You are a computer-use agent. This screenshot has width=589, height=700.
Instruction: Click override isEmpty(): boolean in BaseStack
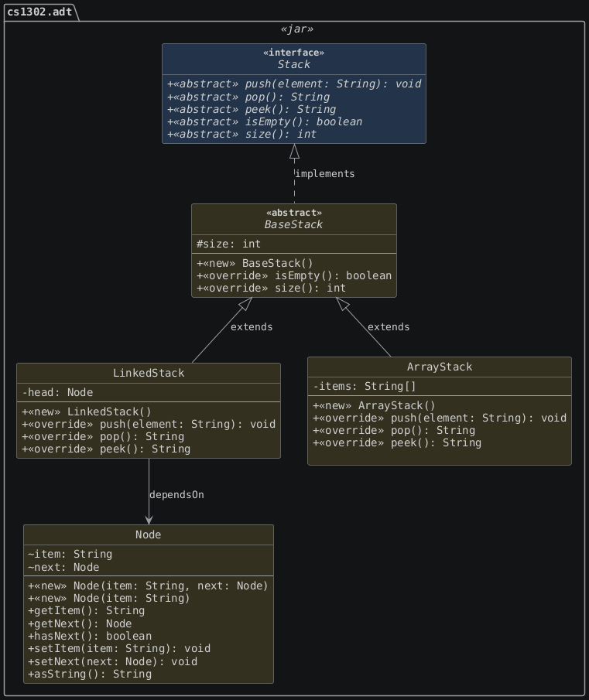294,275
